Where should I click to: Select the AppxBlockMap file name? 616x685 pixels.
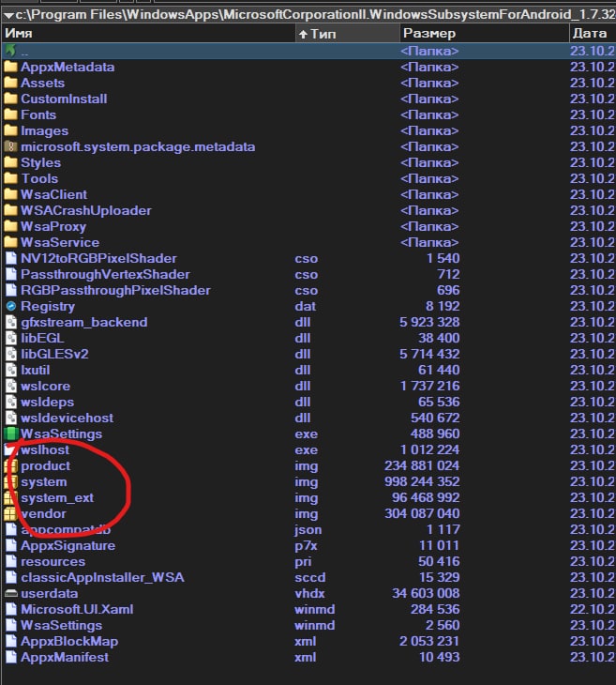pos(69,641)
